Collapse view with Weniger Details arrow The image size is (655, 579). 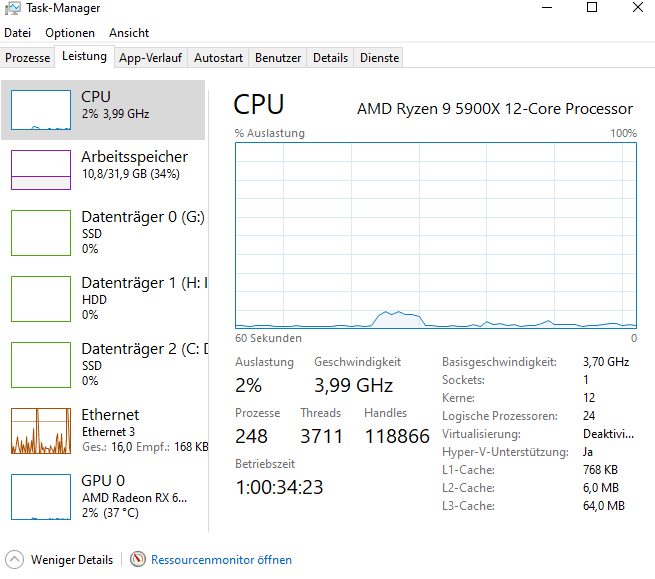[14, 560]
